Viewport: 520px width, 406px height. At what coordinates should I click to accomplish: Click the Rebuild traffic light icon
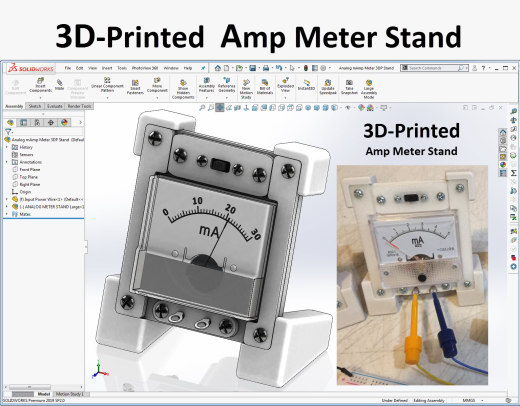coord(306,68)
